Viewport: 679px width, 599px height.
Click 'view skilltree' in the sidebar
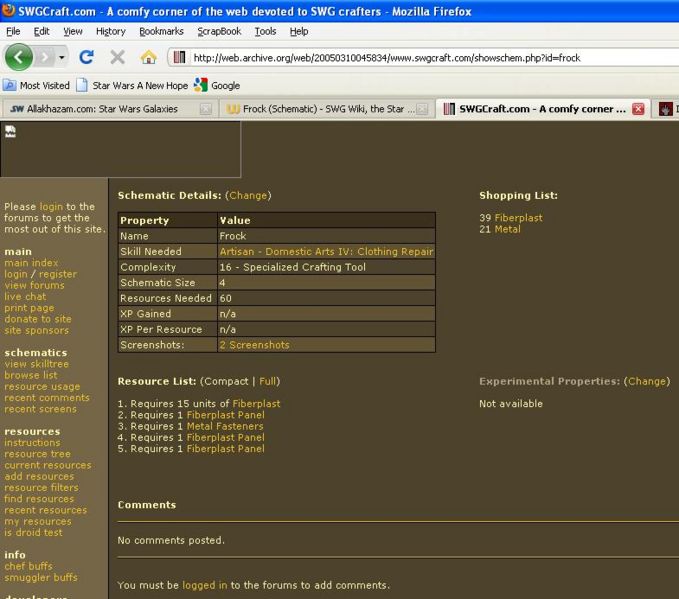pos(36,364)
